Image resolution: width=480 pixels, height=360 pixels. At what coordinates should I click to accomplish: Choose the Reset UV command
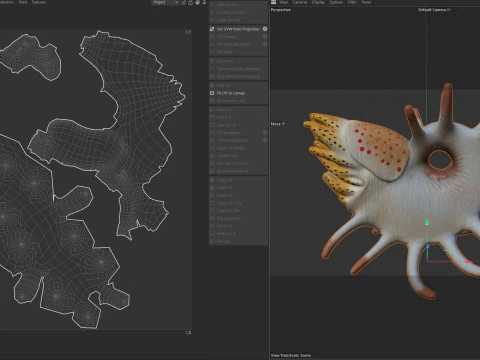224,195
